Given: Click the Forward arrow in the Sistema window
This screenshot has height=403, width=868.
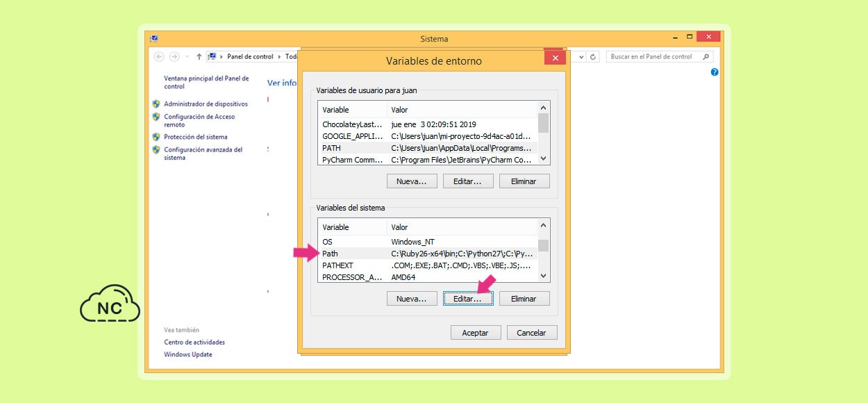Looking at the screenshot, I should click(x=174, y=57).
